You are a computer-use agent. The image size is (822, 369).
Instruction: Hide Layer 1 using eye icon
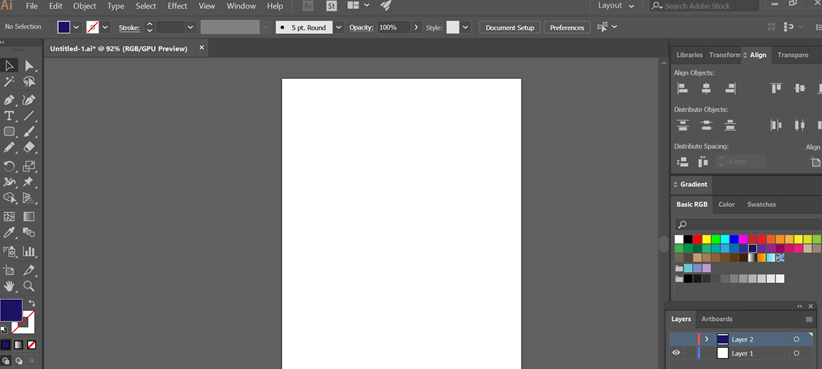(676, 353)
